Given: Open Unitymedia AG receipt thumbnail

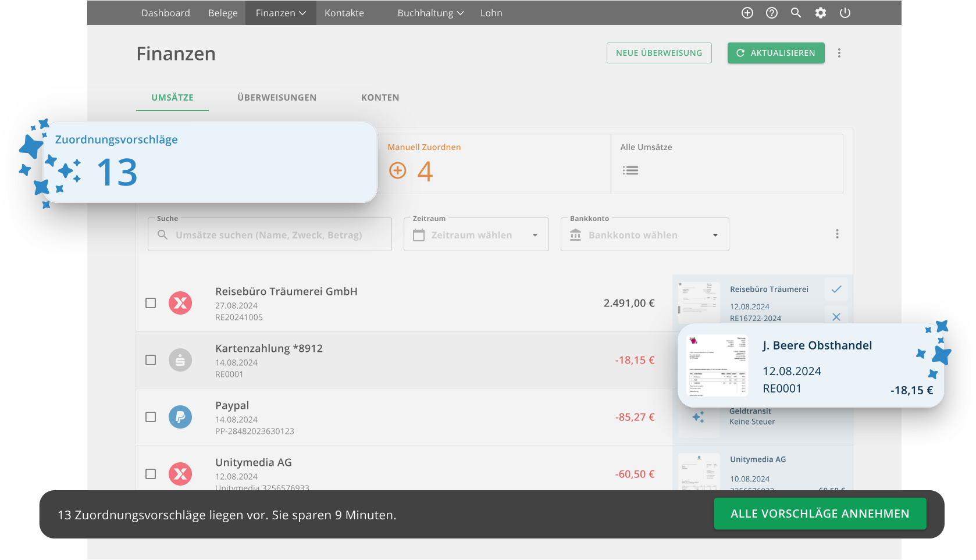Looking at the screenshot, I should (x=699, y=472).
